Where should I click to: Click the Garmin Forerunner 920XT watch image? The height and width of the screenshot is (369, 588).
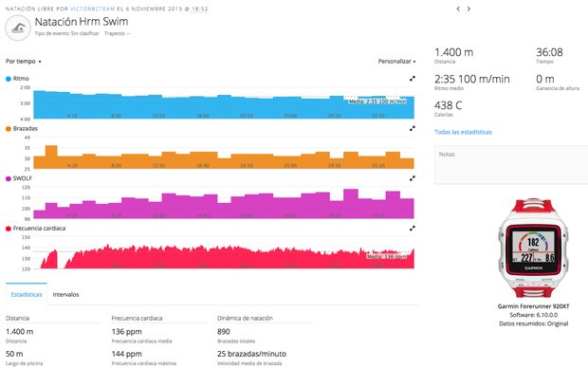[533, 248]
